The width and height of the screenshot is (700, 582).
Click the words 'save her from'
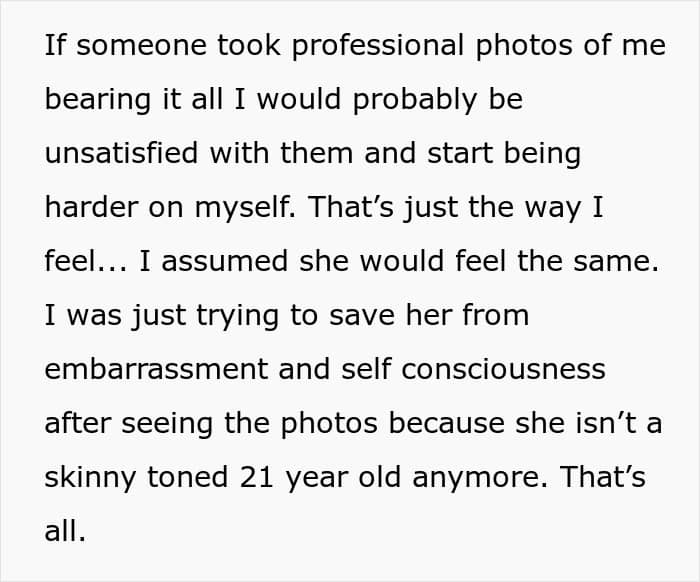pyautogui.click(x=429, y=315)
